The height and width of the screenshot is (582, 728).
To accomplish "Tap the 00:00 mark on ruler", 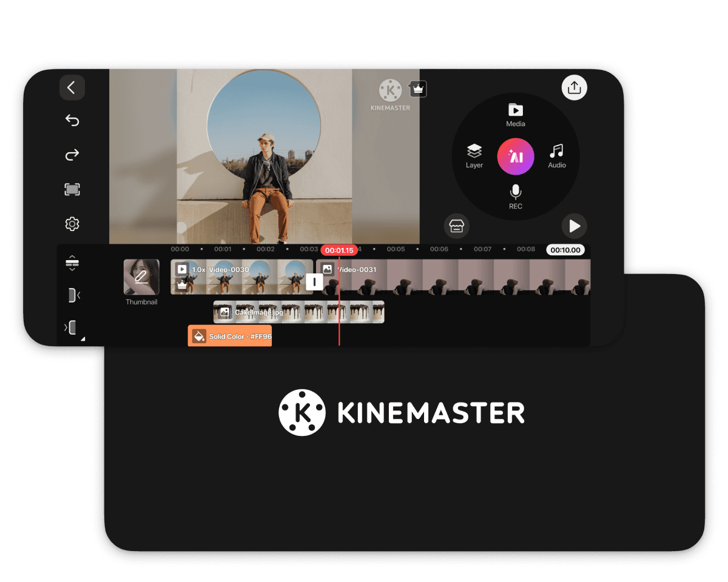I will point(180,249).
